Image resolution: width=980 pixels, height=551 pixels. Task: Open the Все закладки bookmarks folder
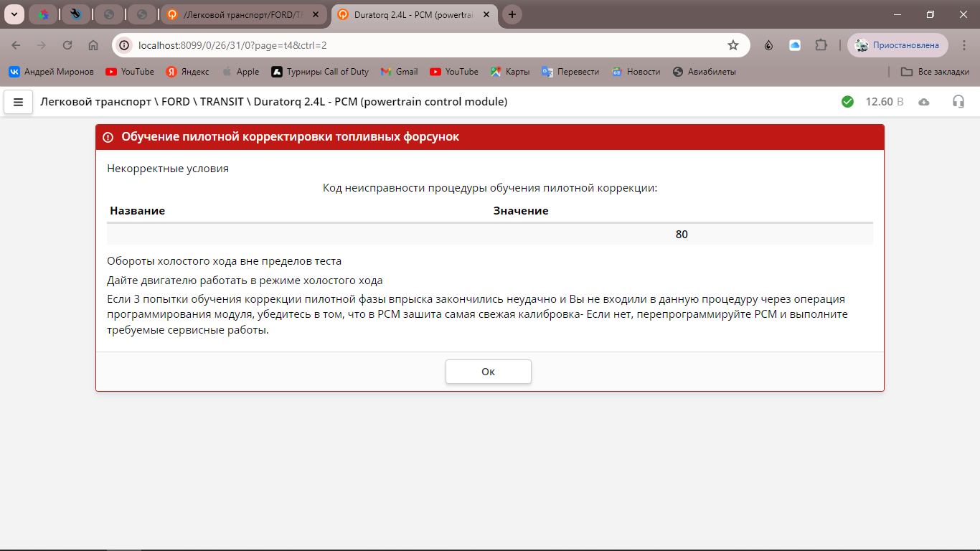click(935, 72)
